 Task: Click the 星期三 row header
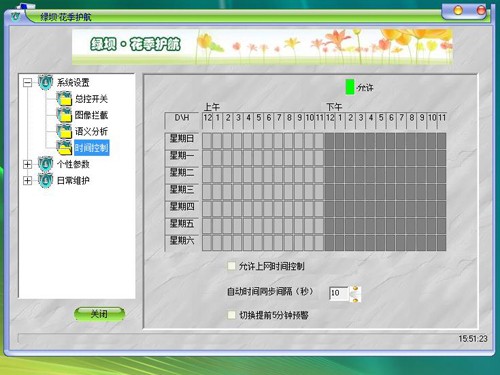click(182, 189)
